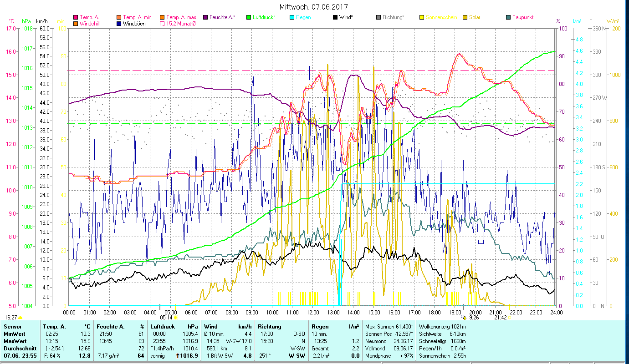Click the 'Temp. A.' table column header
Viewport: 629px width, 364px height.
pyautogui.click(x=54, y=327)
